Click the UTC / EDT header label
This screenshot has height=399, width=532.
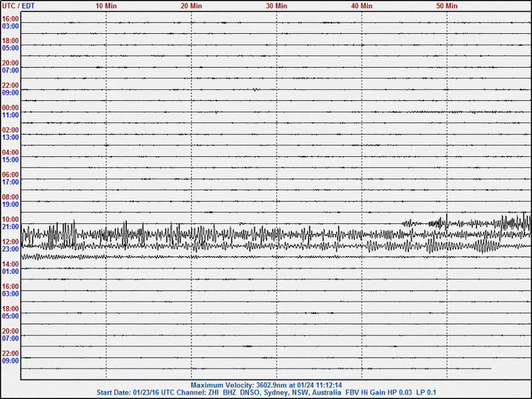[17, 5]
